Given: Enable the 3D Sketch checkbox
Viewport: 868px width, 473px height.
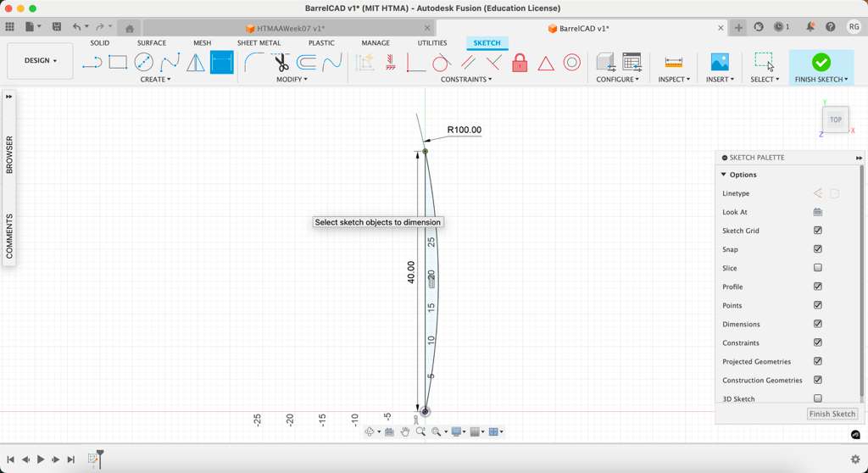Looking at the screenshot, I should 818,398.
